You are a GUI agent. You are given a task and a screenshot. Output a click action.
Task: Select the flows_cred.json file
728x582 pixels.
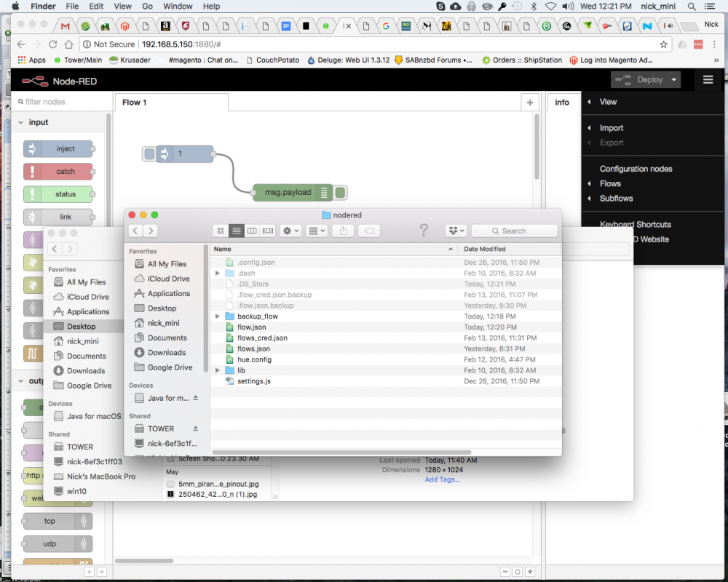point(385,338)
